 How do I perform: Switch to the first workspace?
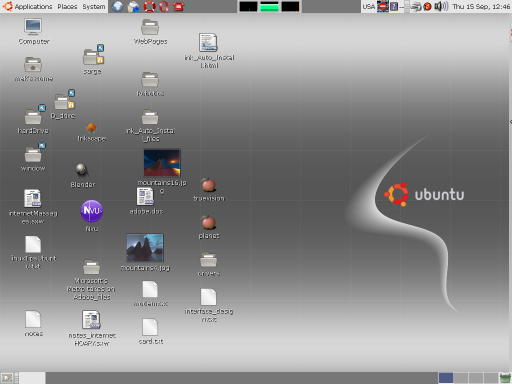[x=446, y=378]
